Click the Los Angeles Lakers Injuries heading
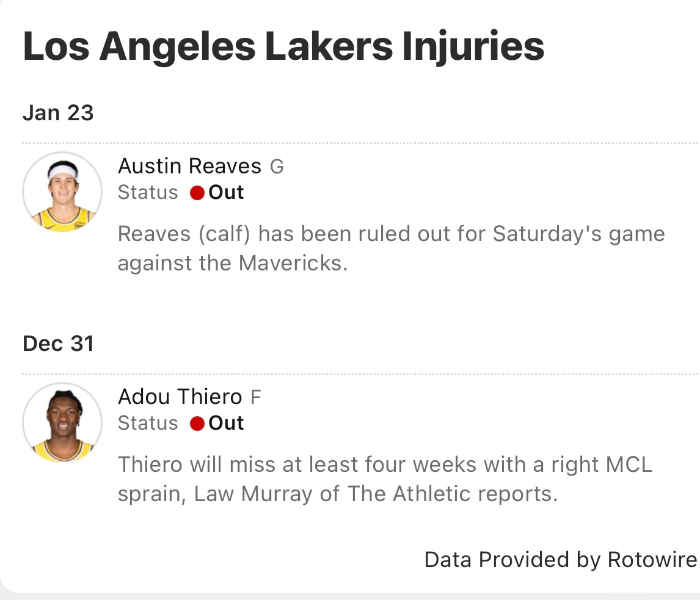 (x=283, y=47)
